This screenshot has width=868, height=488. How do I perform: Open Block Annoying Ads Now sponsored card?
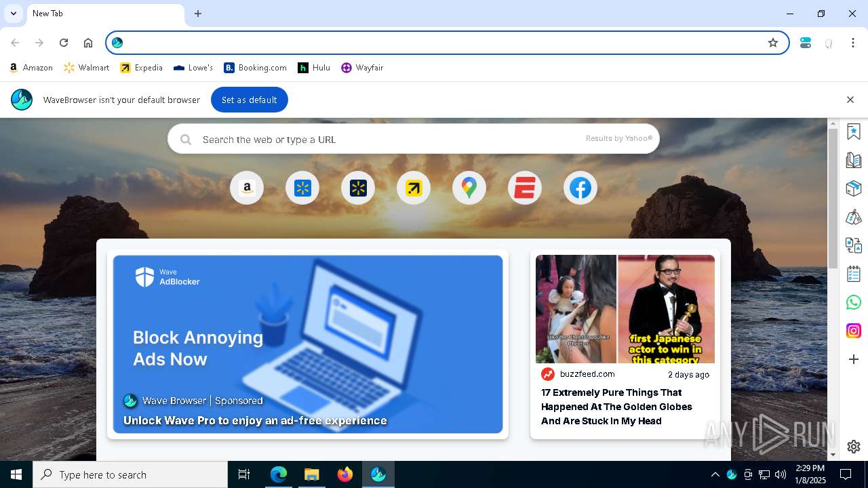[308, 344]
